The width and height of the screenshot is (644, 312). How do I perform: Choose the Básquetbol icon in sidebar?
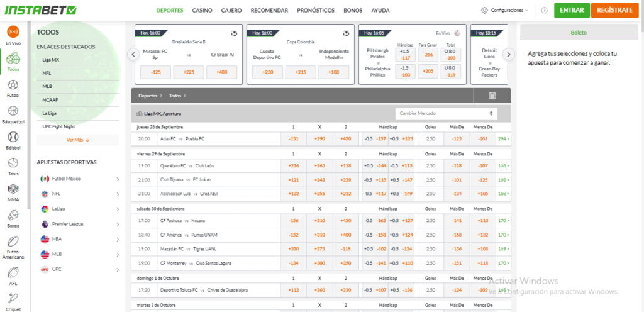point(13,111)
